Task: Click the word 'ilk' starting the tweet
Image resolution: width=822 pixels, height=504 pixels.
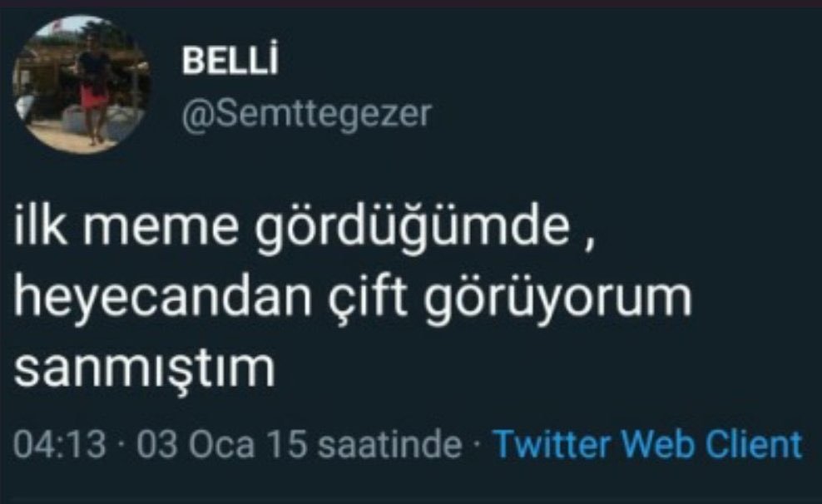Action: 40,225
